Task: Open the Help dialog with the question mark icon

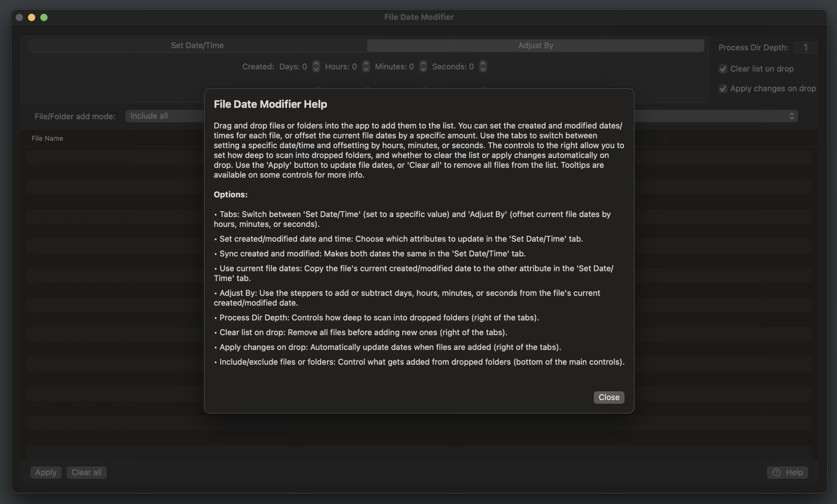Action: tap(787, 472)
